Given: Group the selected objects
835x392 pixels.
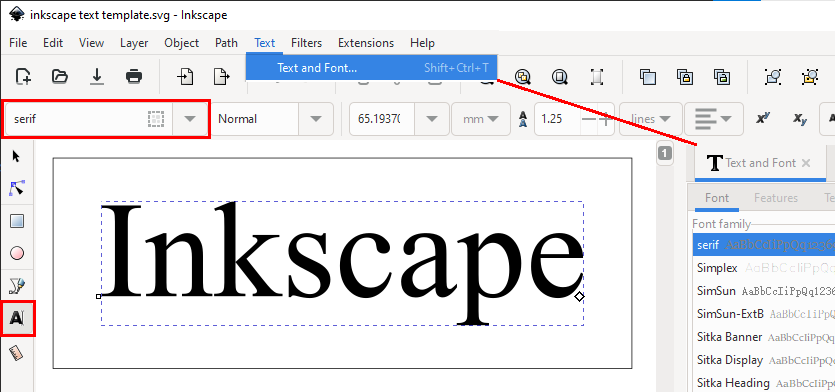Looking at the screenshot, I should coord(773,77).
